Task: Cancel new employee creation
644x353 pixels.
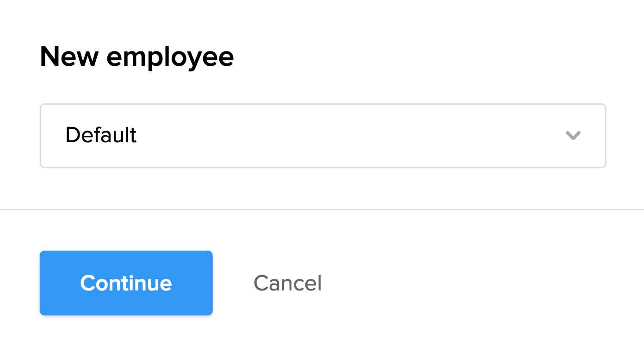Action: (x=287, y=283)
